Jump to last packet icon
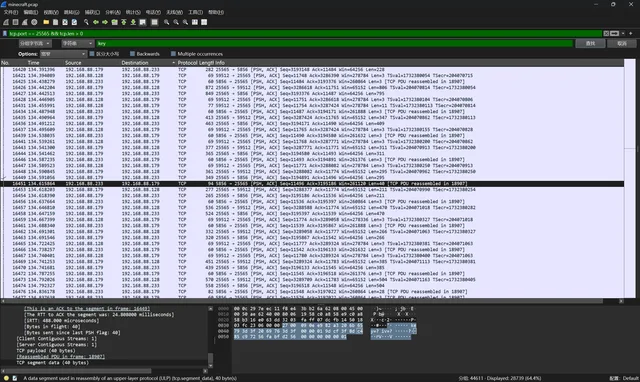The height and width of the screenshot is (382, 640). click(133, 22)
